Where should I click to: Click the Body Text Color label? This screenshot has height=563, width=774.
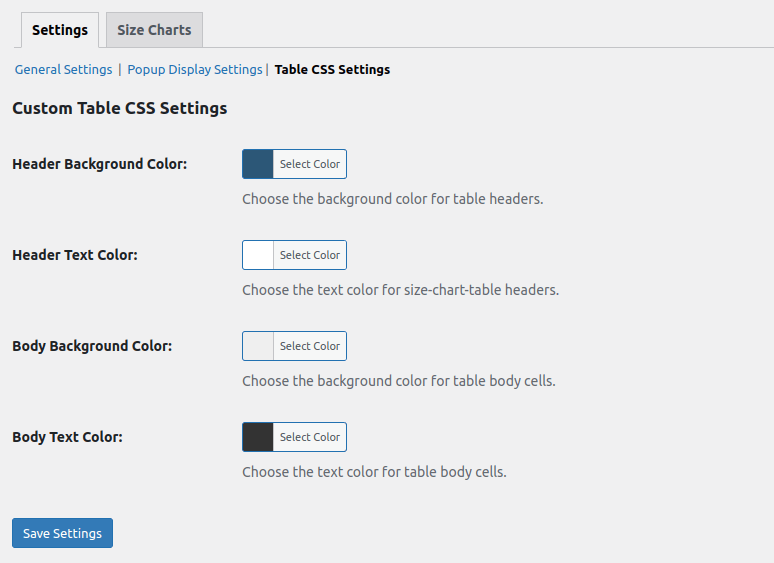67,437
